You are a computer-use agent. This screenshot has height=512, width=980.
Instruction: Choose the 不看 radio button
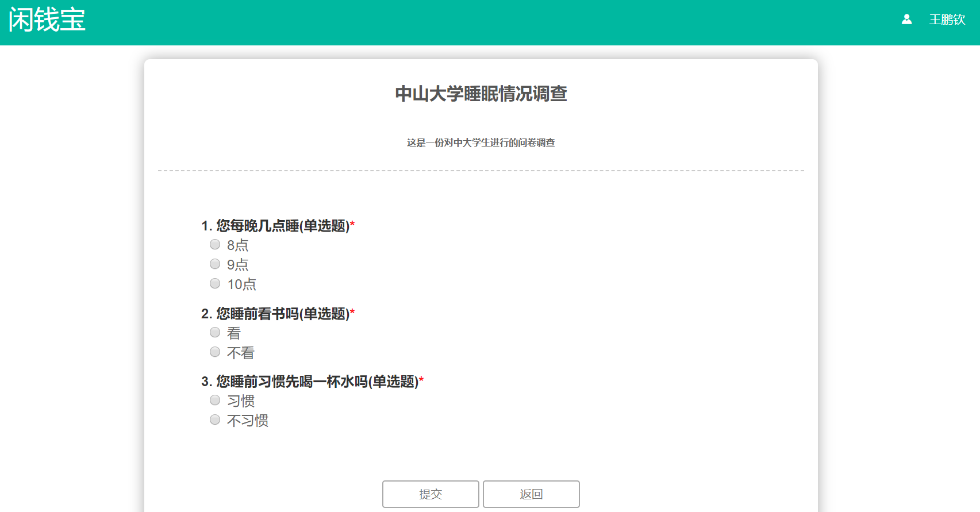tap(215, 352)
